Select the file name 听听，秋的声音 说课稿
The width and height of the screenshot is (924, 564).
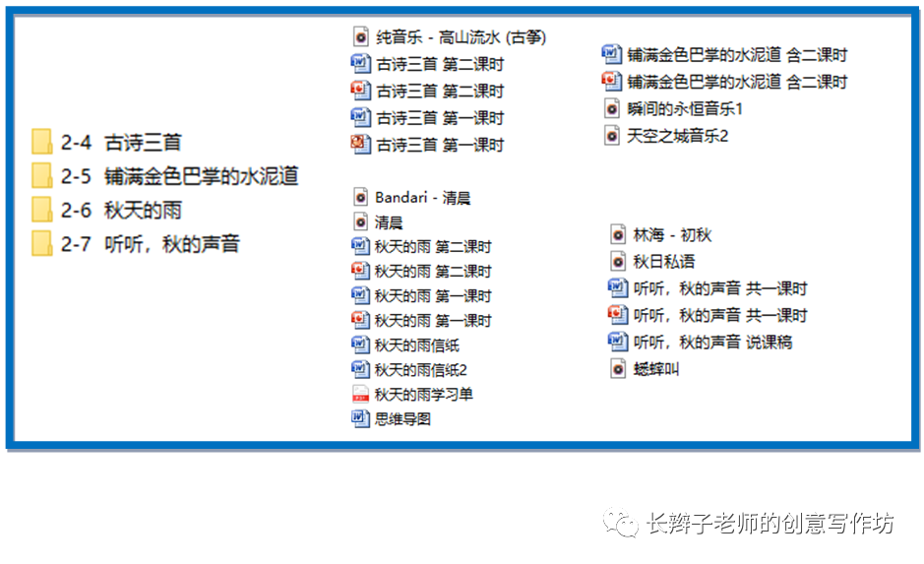(712, 342)
